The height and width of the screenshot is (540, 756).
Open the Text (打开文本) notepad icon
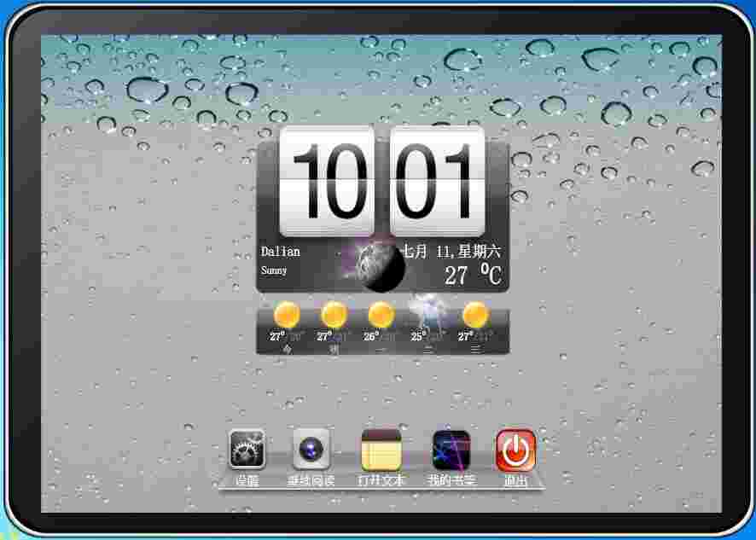[381, 450]
